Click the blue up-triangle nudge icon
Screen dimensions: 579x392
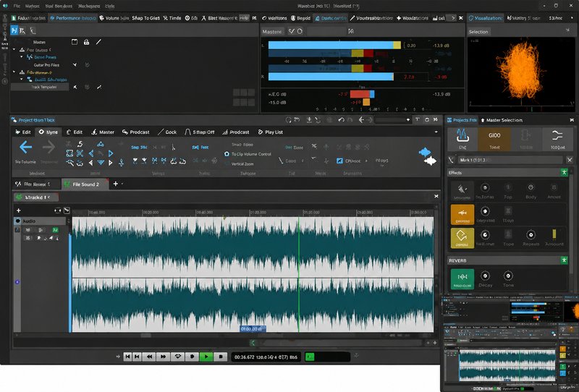(x=101, y=145)
